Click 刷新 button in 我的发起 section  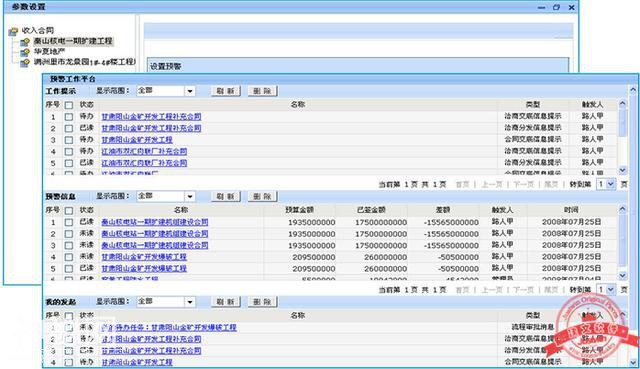(x=226, y=302)
